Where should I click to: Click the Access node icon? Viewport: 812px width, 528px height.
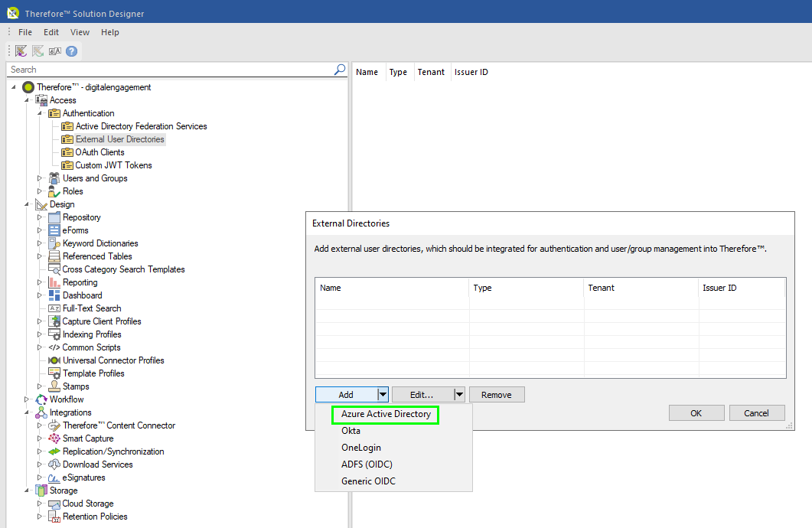tap(41, 100)
